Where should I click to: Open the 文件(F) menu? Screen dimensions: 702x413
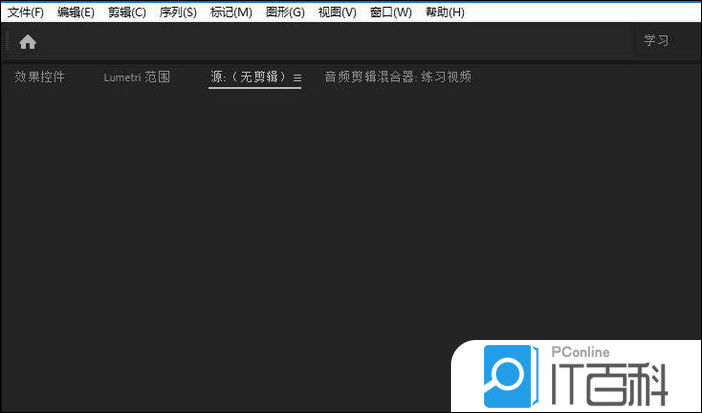click(26, 12)
